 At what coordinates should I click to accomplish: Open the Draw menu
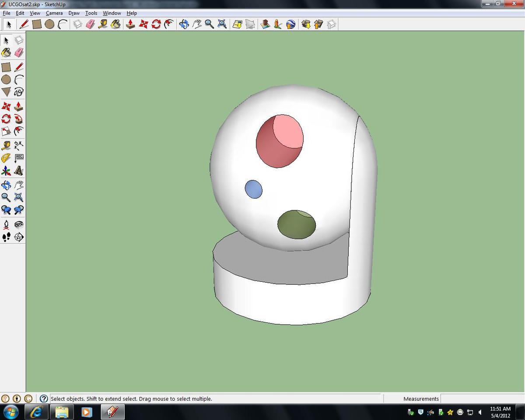tap(74, 13)
